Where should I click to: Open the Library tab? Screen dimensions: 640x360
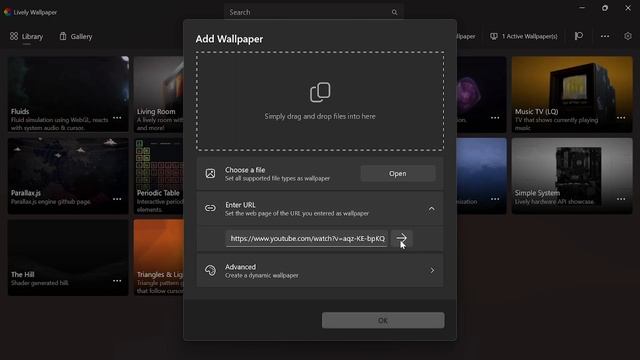(x=27, y=36)
